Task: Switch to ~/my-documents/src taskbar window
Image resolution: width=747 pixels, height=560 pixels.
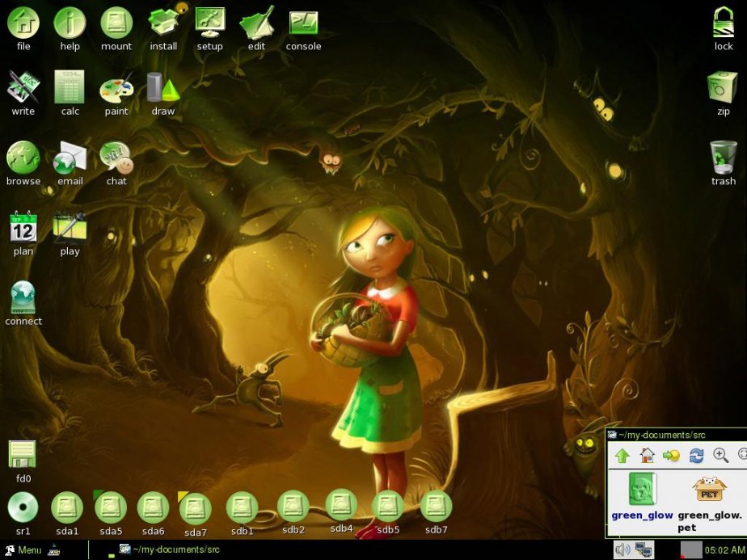Action: (169, 550)
